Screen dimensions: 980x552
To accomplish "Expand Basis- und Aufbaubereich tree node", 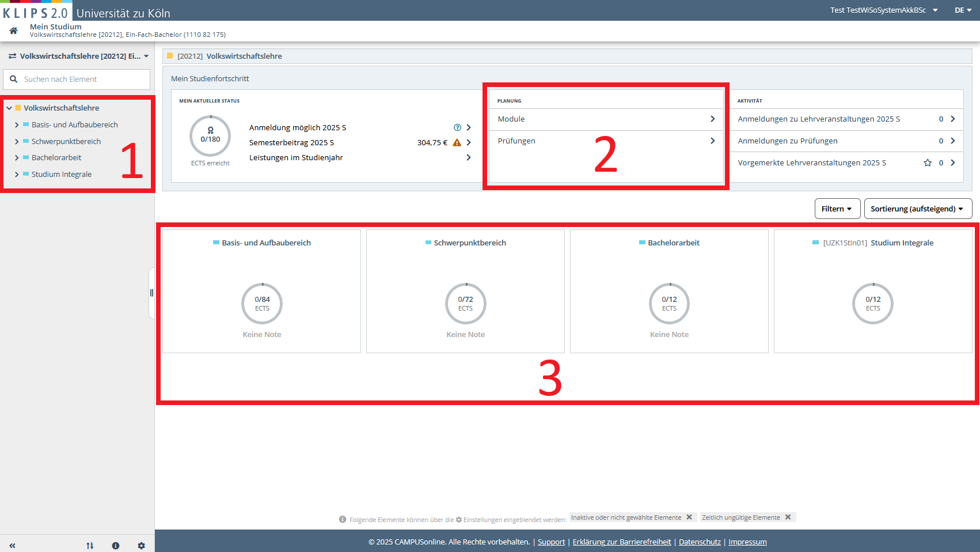I will 17,124.
